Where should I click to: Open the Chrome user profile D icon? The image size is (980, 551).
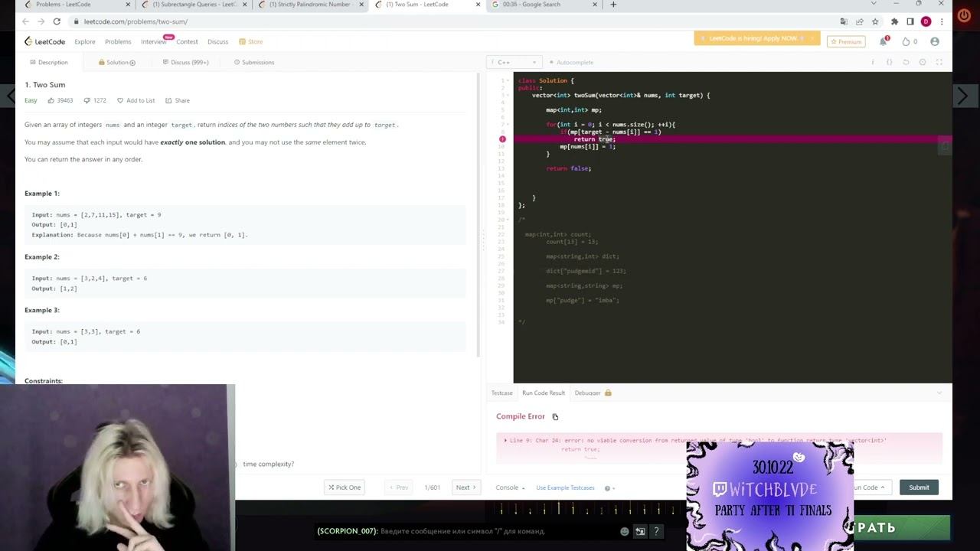[x=926, y=21]
